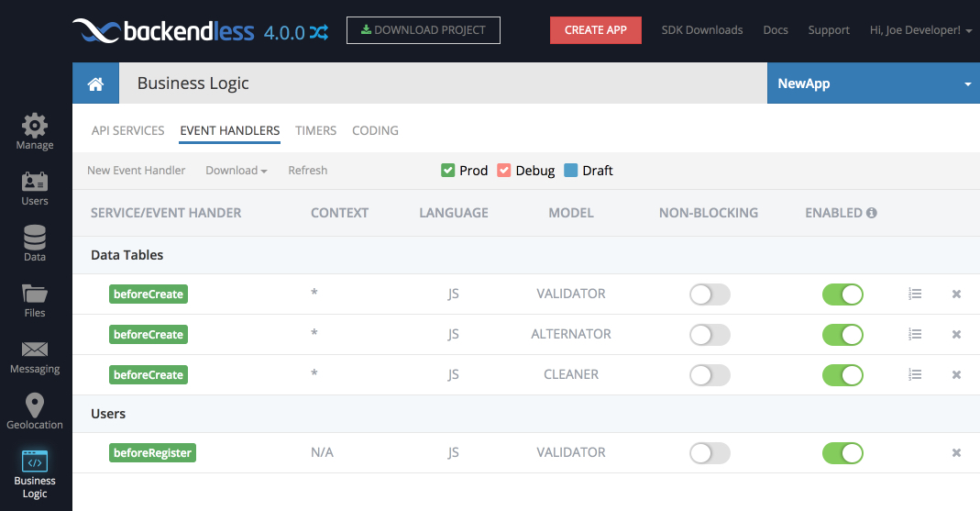
Task: Click the ALTERNATOR model cell
Action: pos(570,334)
